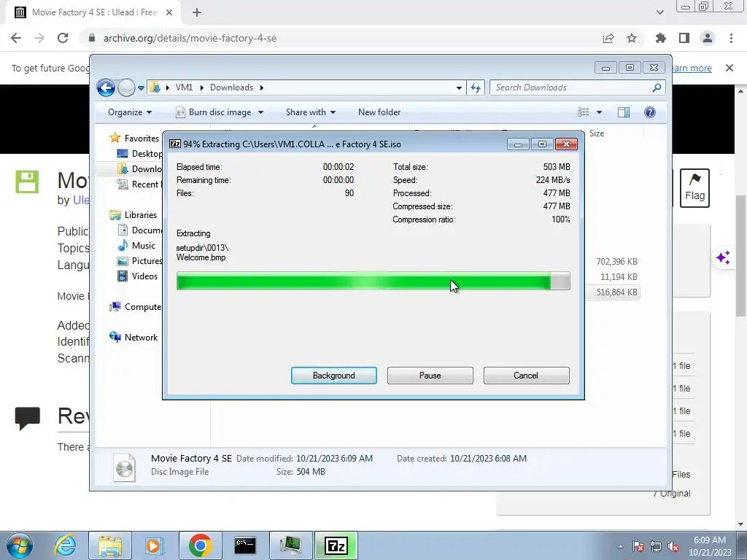Change view icon in Explorer toolbar
Screen dimensions: 747x560
[583, 112]
